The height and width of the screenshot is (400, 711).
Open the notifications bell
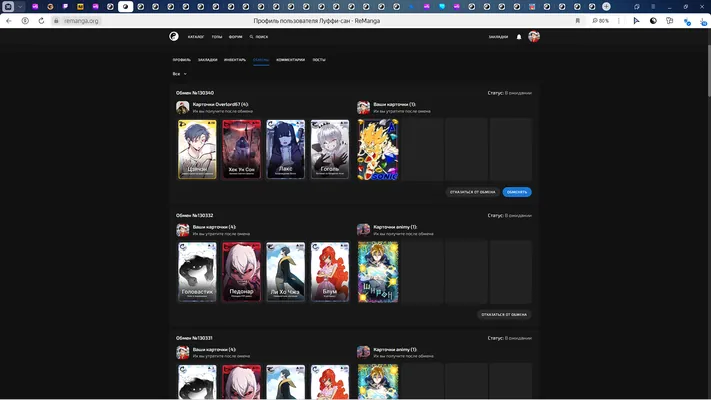tap(519, 37)
